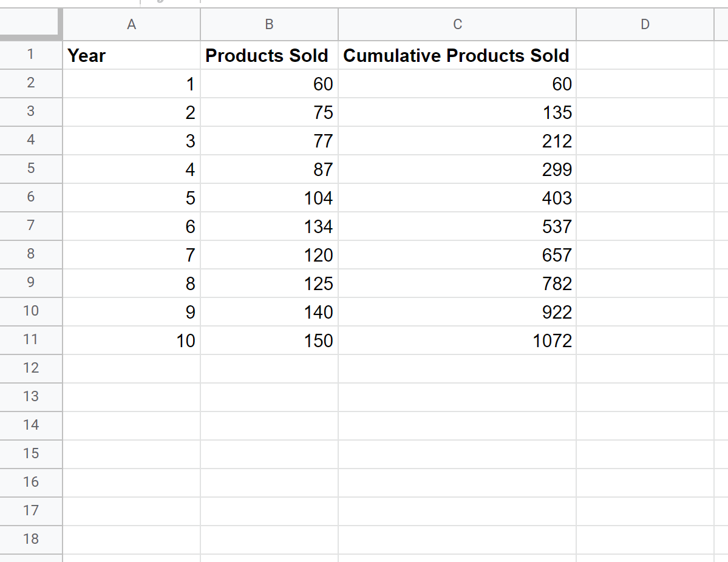The image size is (728, 562).
Task: Select the cell containing 134
Action: (x=269, y=226)
